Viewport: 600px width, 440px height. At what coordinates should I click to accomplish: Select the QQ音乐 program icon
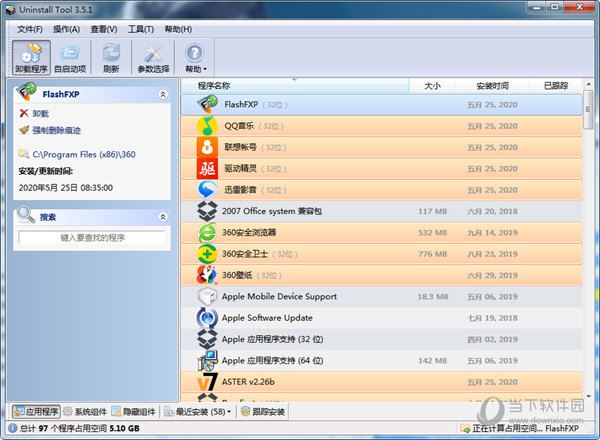tap(207, 126)
